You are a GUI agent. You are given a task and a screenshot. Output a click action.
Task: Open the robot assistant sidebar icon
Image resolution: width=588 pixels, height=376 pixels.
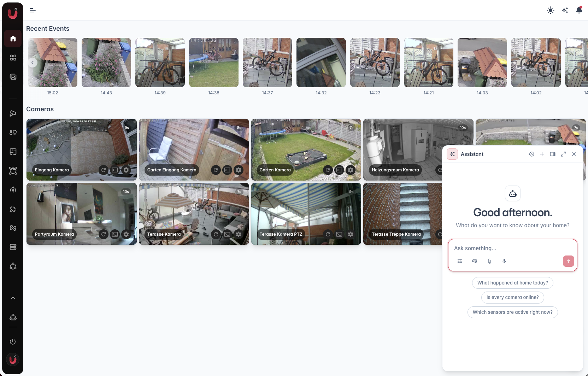pos(13,317)
